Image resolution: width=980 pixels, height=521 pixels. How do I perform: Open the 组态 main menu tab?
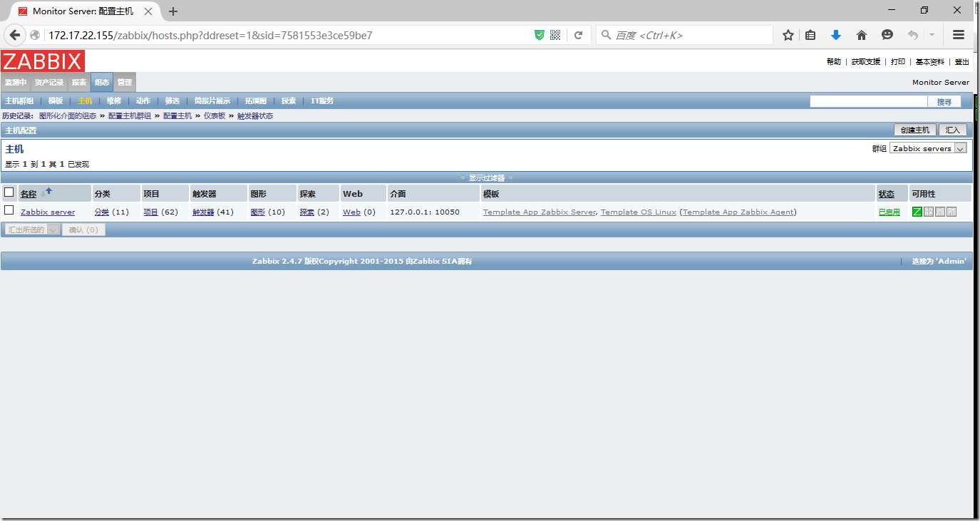[x=102, y=83]
